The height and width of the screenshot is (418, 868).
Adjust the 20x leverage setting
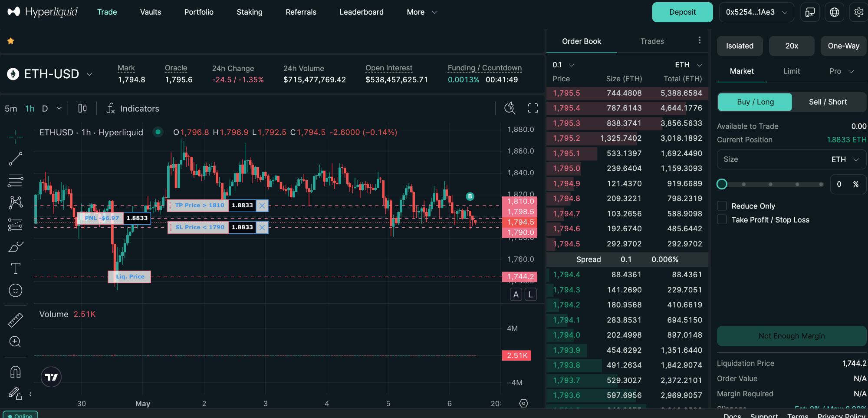pos(792,46)
